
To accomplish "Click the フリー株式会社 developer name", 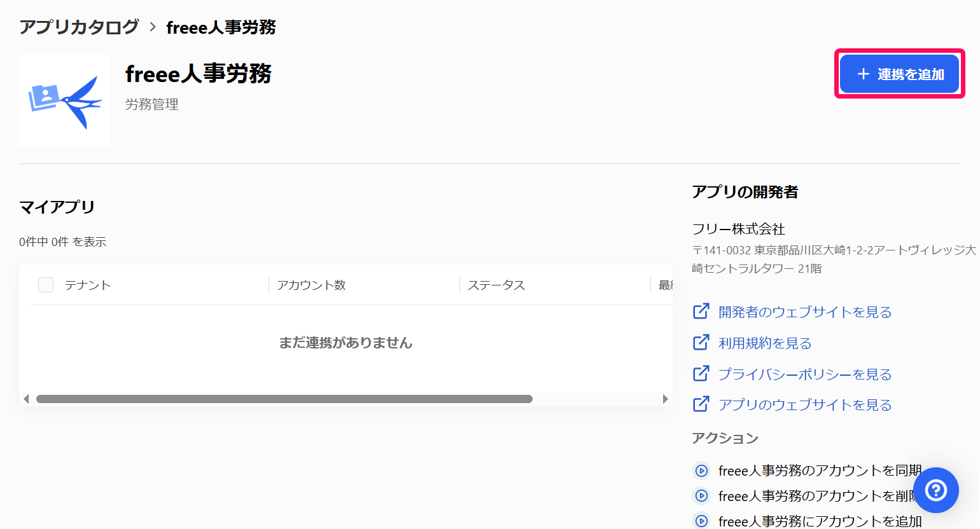I will coord(739,229).
